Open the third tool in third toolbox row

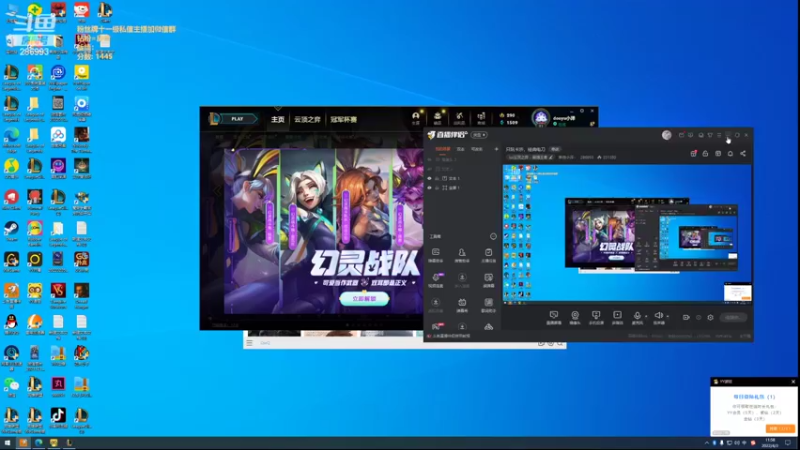[488, 305]
